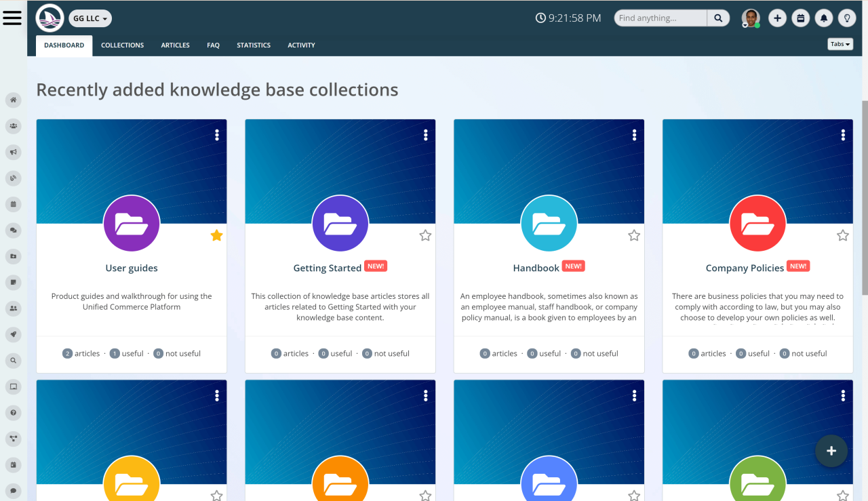Open notifications via the bell icon
This screenshot has width=868, height=501.
(x=823, y=18)
